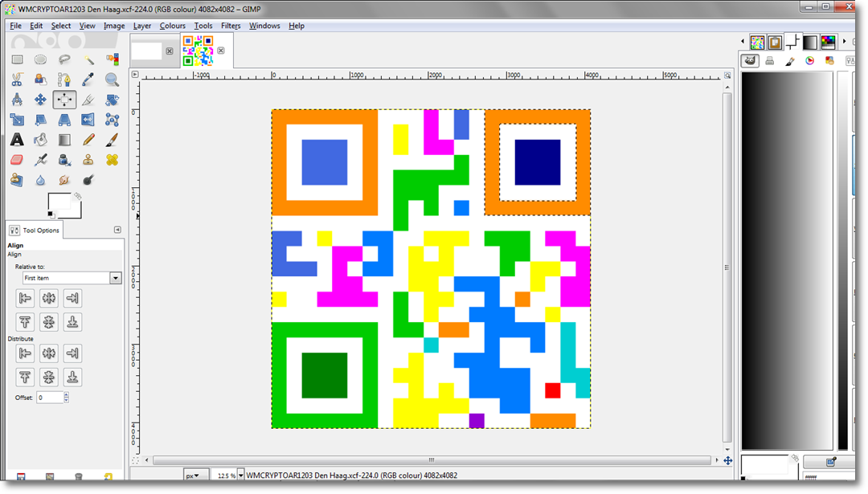Choose the Move tool

point(40,100)
